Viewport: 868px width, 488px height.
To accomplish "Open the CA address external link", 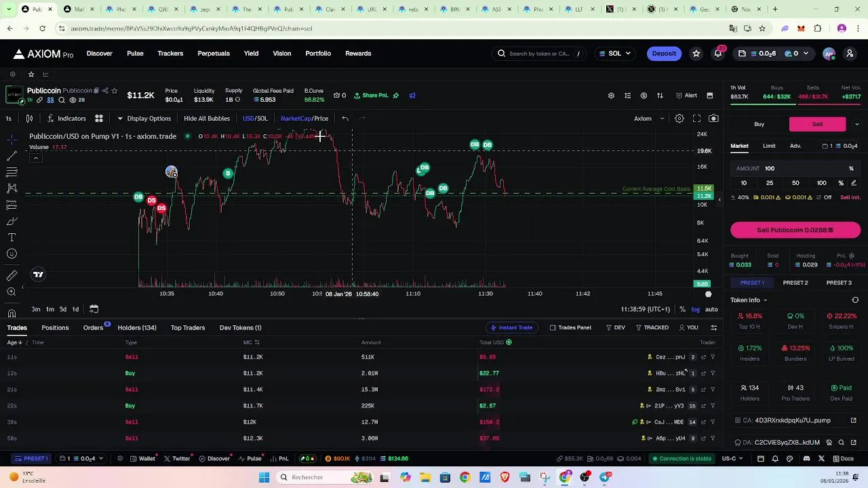I will click(854, 420).
